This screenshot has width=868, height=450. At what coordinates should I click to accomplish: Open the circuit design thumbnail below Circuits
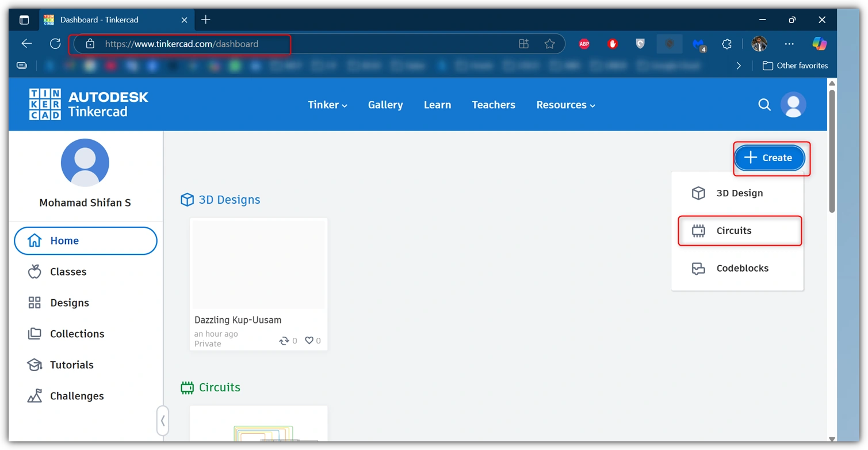(259, 425)
